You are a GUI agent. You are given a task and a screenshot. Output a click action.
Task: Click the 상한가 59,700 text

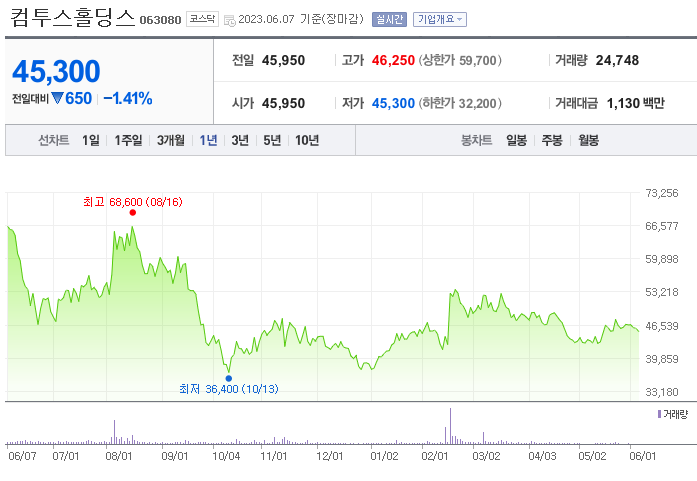(460, 60)
